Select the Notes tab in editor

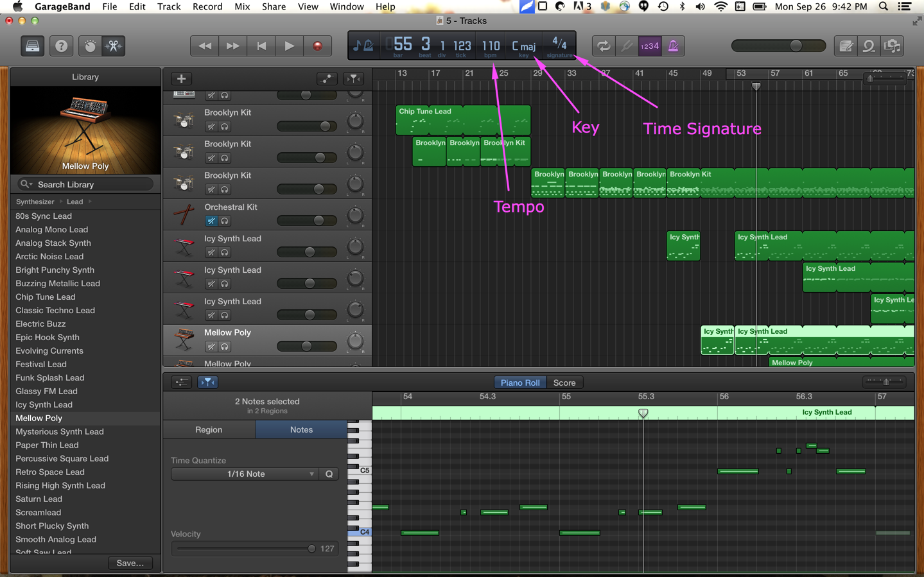point(301,429)
